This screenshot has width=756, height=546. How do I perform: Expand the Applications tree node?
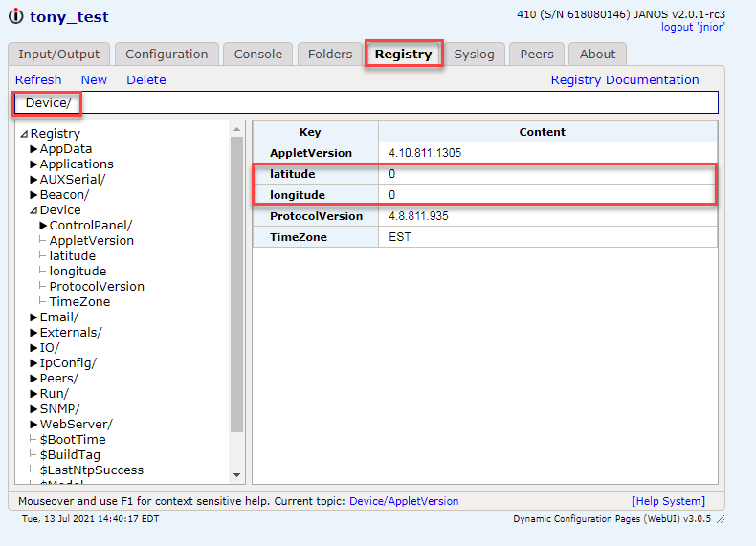pyautogui.click(x=33, y=164)
